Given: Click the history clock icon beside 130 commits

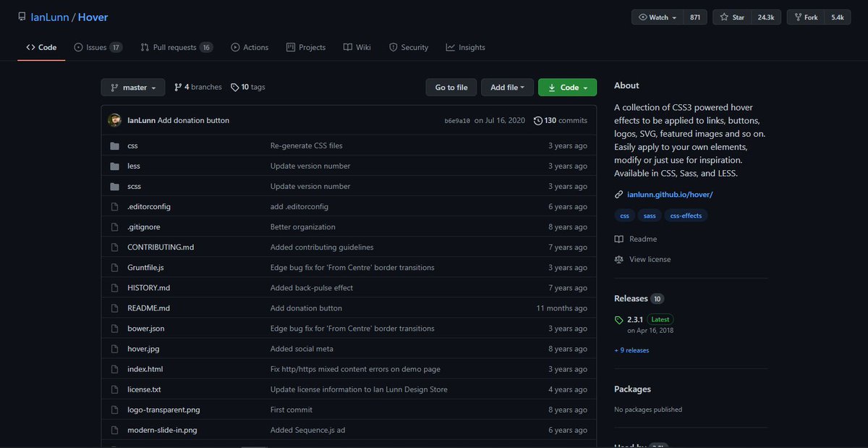Looking at the screenshot, I should pos(538,120).
